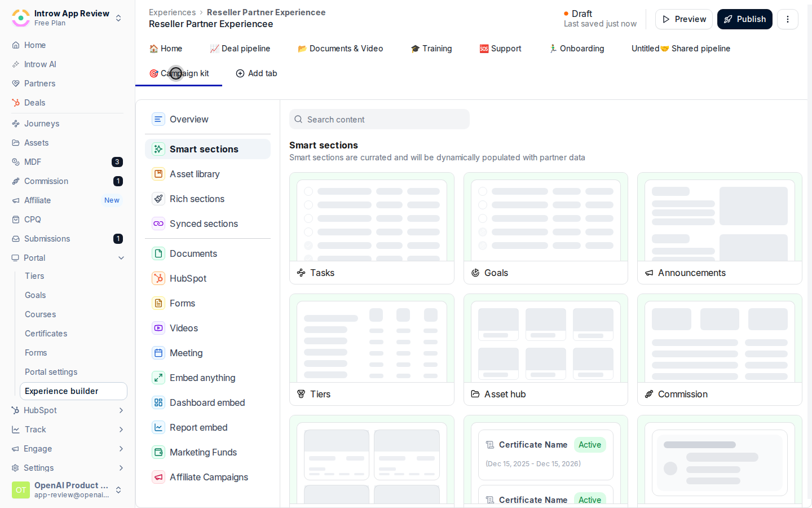Open Forms in the content list
The image size is (812, 508).
[x=208, y=303]
